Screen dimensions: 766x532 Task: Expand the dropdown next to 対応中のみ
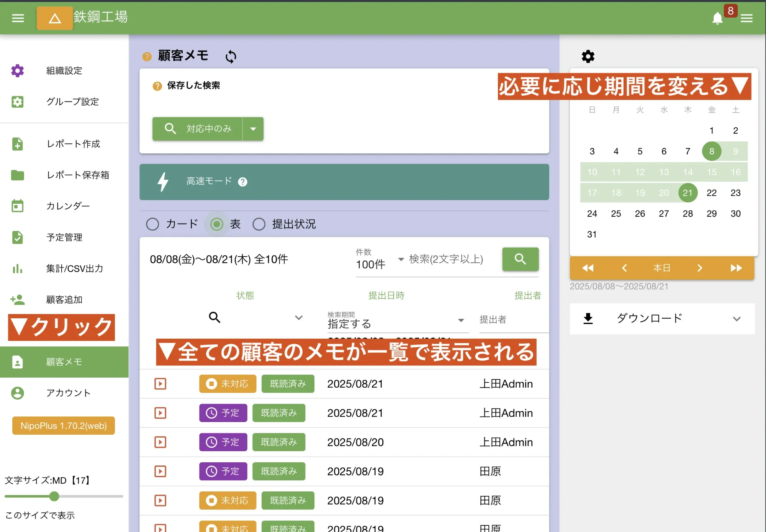click(x=253, y=129)
